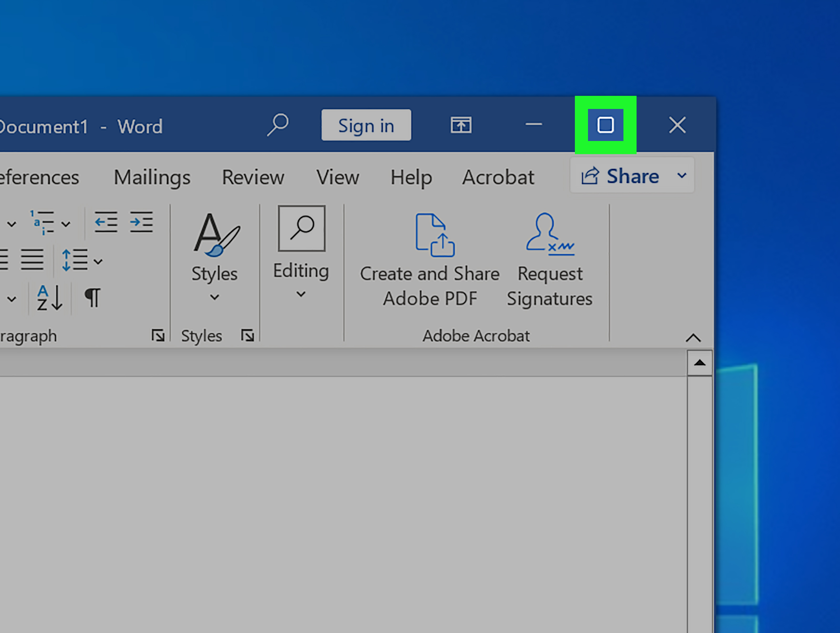Toggle Show/Hide paragraph marks
Viewport: 840px width, 633px height.
pyautogui.click(x=93, y=297)
